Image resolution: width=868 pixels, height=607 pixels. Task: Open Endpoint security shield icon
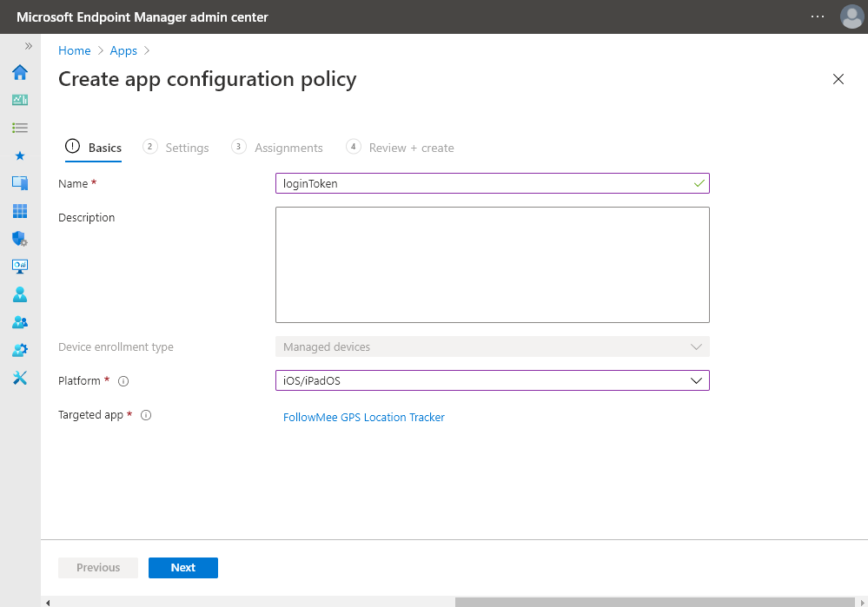click(x=20, y=239)
